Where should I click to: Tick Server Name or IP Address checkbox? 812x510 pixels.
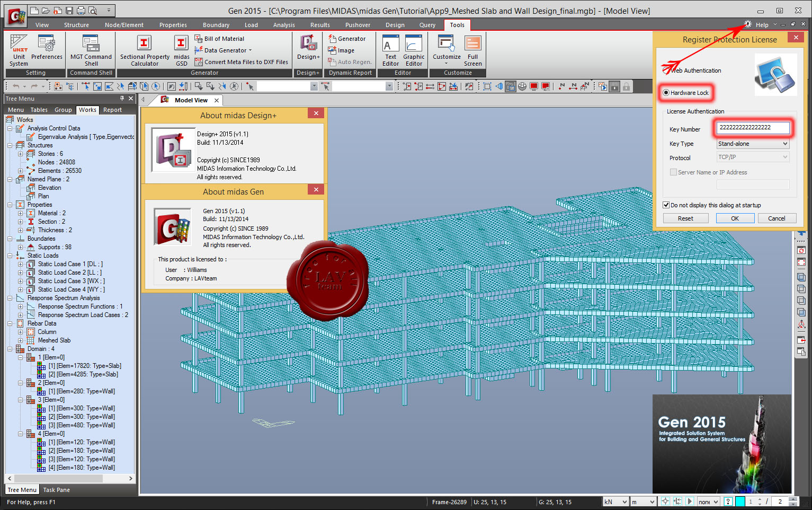(x=673, y=172)
